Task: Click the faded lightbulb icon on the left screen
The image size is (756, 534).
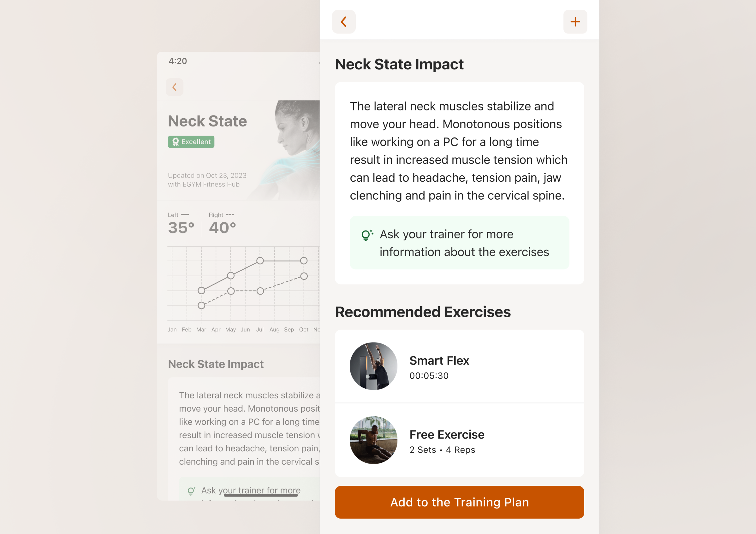Action: tap(192, 491)
